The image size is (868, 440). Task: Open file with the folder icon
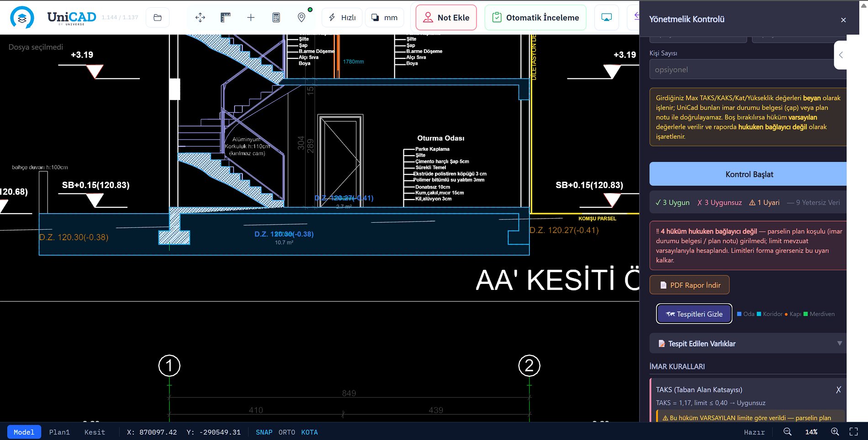tap(158, 17)
